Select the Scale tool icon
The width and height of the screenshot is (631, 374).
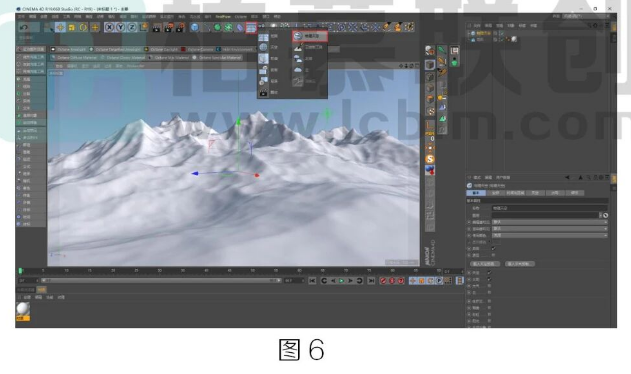coord(72,27)
